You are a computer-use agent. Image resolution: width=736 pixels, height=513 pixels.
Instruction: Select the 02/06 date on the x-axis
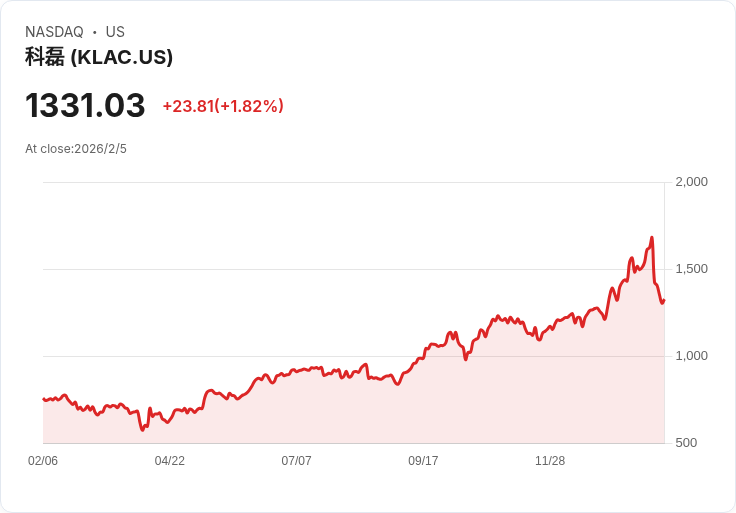tap(43, 461)
